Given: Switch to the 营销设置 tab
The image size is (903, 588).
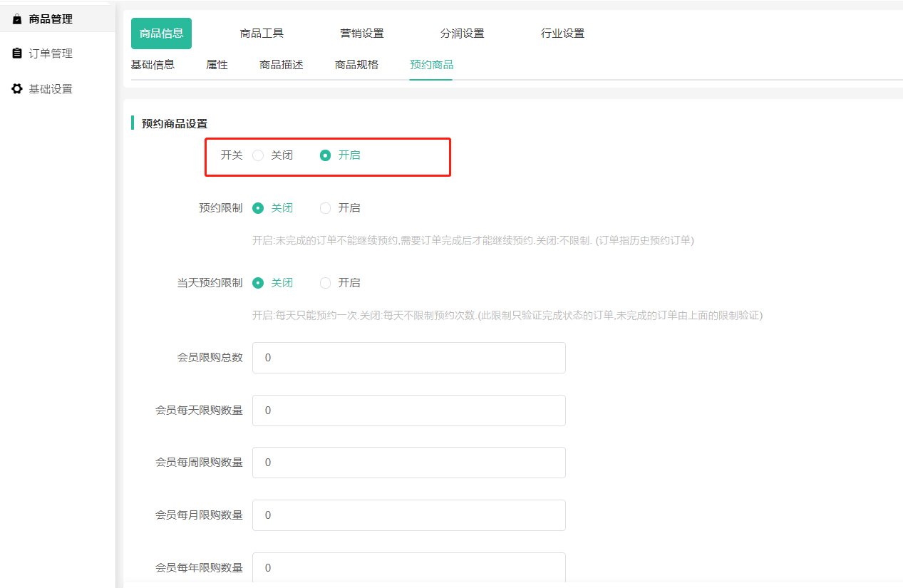Looking at the screenshot, I should tap(362, 33).
